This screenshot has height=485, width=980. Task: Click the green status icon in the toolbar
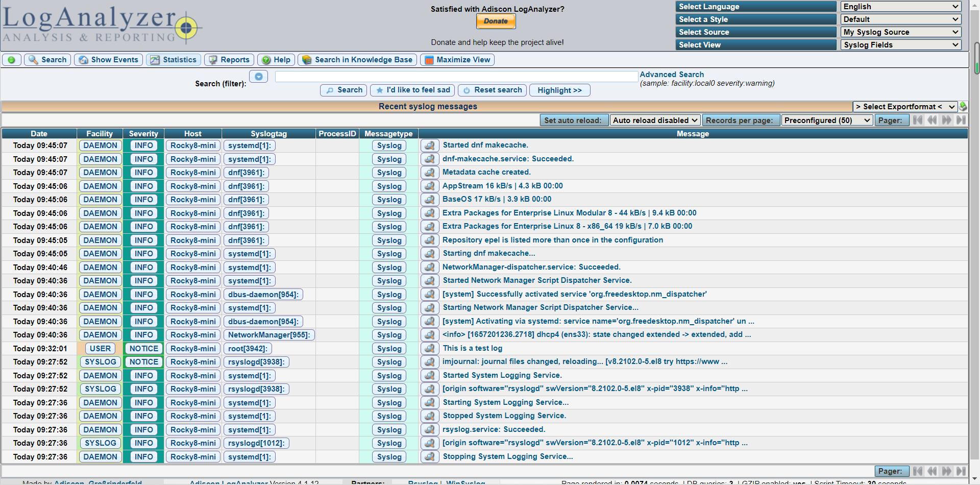click(11, 60)
